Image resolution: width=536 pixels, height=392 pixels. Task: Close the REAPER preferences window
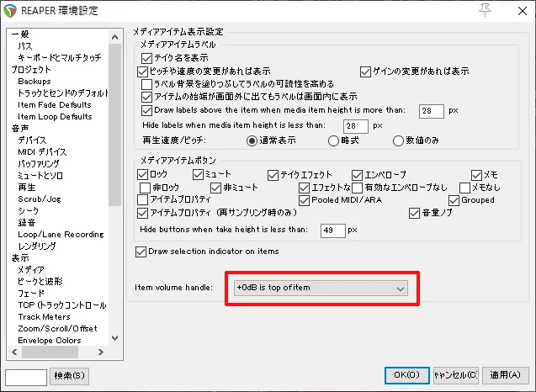pyautogui.click(x=514, y=11)
